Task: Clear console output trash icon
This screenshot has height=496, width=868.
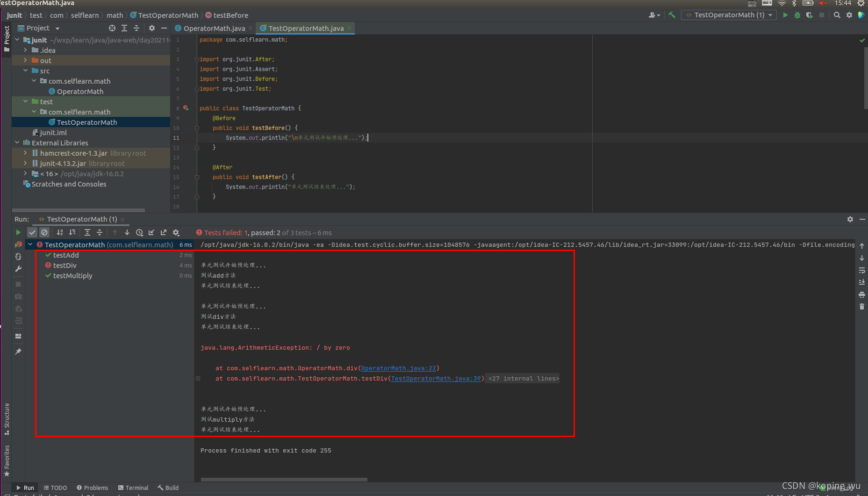Action: [x=862, y=307]
